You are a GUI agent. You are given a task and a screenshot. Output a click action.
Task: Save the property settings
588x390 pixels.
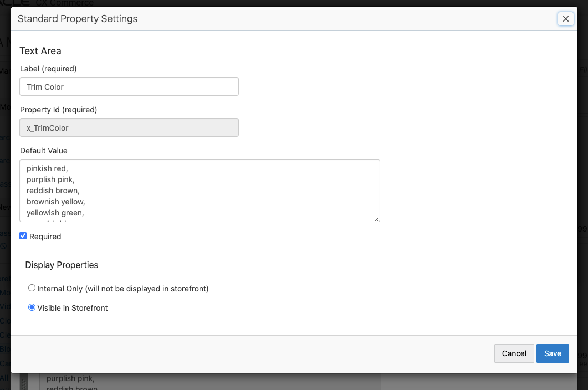point(552,353)
